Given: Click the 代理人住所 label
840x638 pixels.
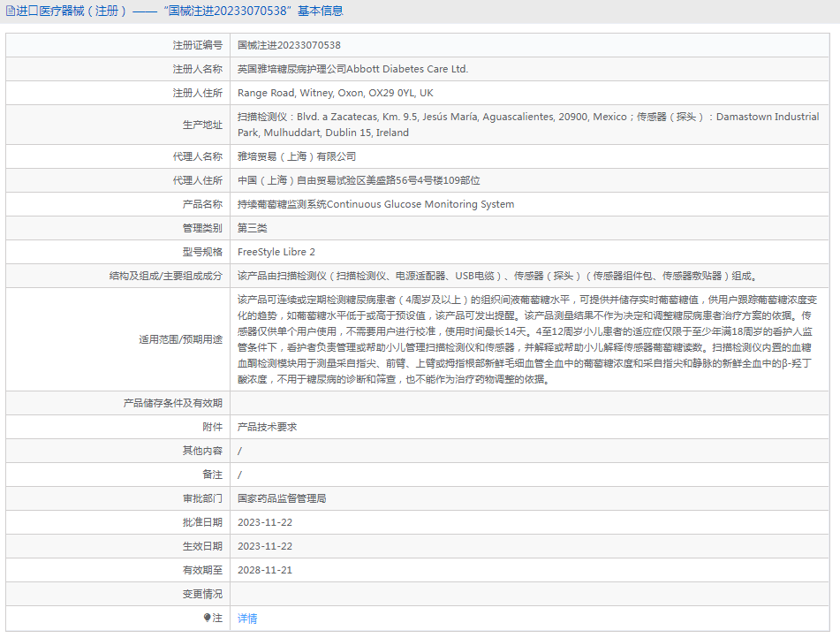Looking at the screenshot, I should click(x=197, y=180).
